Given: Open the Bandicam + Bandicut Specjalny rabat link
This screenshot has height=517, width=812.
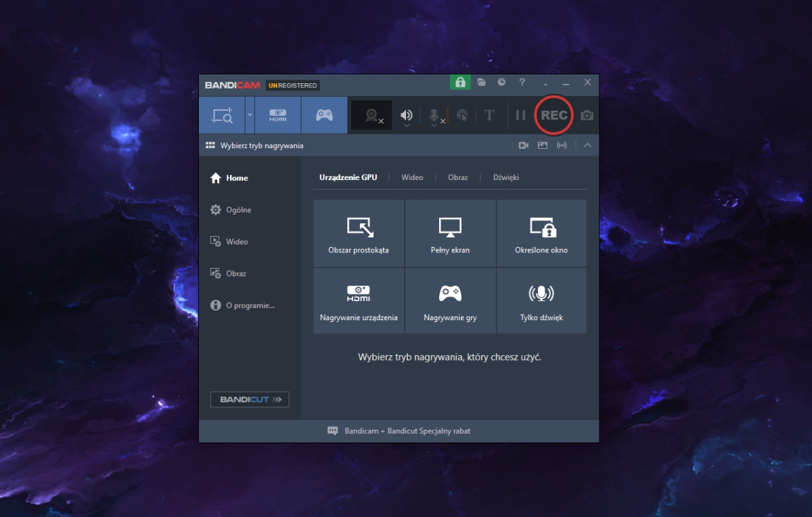Looking at the screenshot, I should [x=399, y=431].
